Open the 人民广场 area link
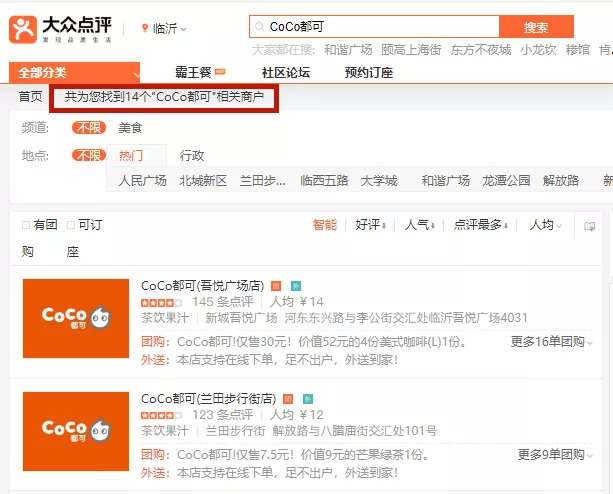 [x=142, y=181]
